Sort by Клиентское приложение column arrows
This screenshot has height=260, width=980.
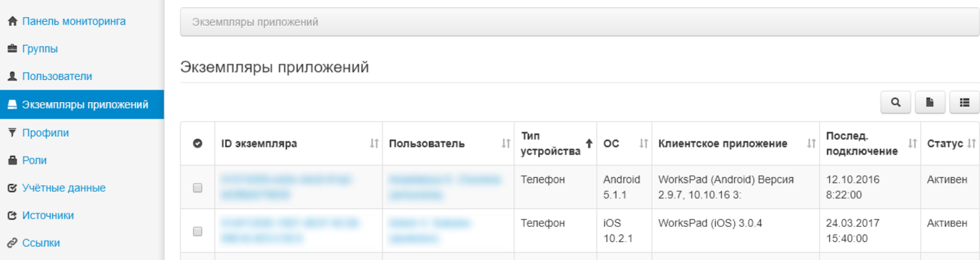(x=811, y=143)
